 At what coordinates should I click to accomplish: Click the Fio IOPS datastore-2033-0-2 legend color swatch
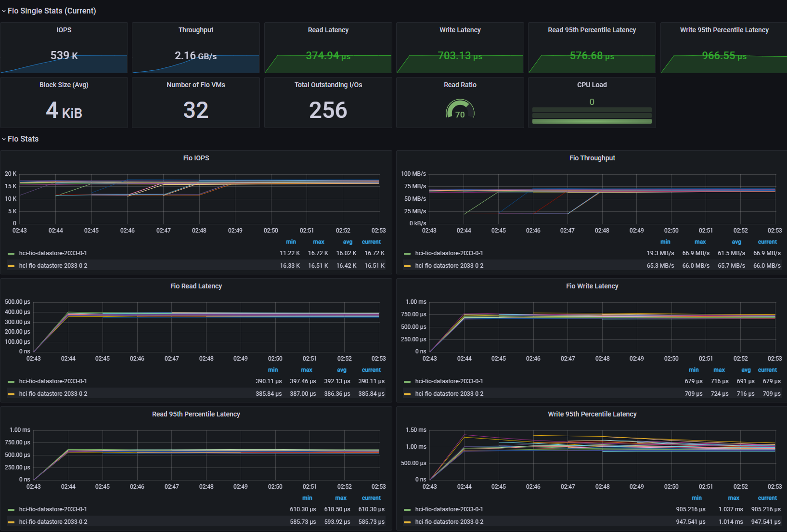pos(11,266)
